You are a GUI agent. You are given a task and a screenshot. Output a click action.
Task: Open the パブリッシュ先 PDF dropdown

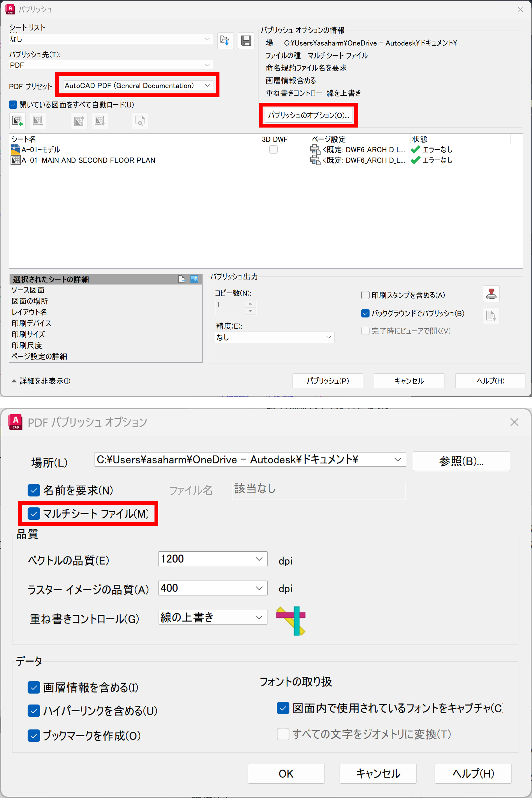[111, 65]
